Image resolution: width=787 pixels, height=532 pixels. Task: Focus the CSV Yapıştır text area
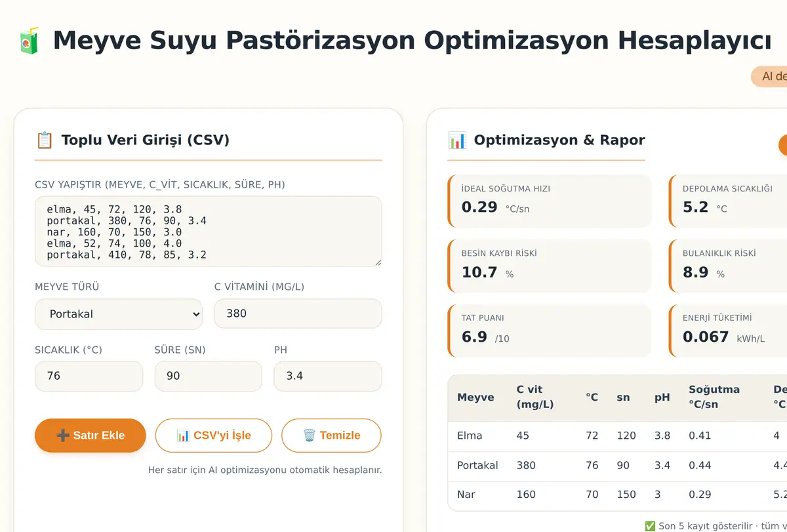pos(209,232)
